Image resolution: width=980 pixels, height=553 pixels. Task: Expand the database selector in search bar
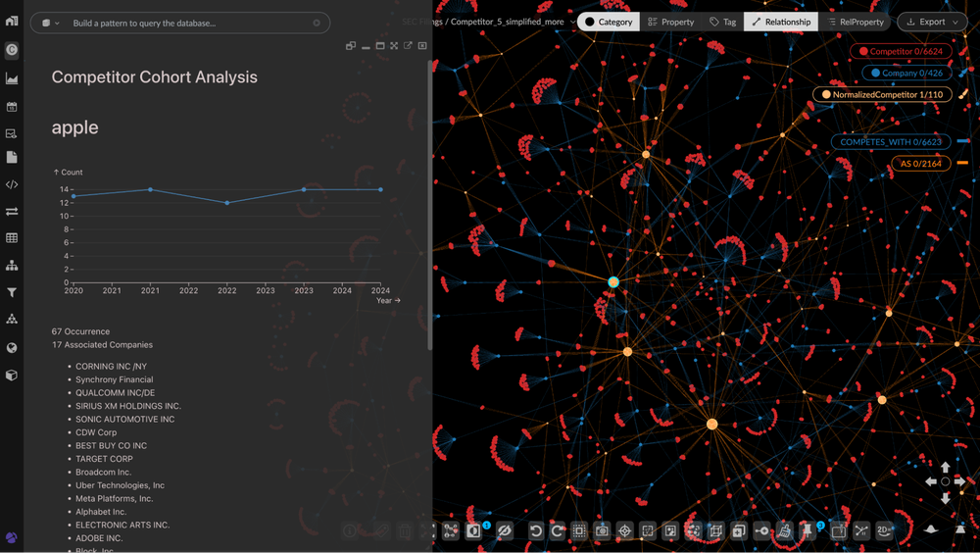(51, 23)
